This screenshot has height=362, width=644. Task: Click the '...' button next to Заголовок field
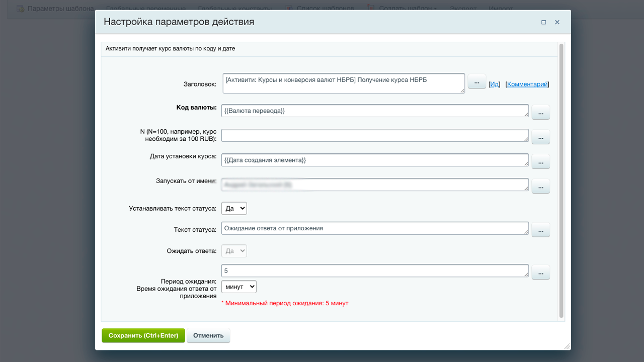coord(476,82)
